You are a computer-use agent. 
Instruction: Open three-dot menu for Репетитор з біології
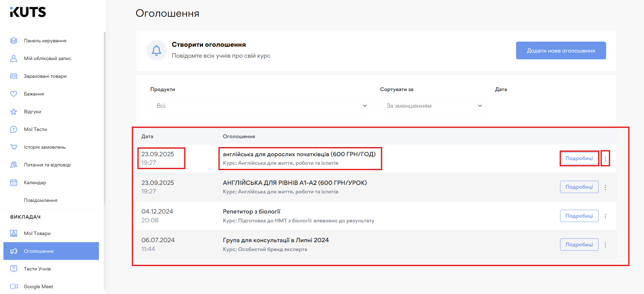pos(605,216)
